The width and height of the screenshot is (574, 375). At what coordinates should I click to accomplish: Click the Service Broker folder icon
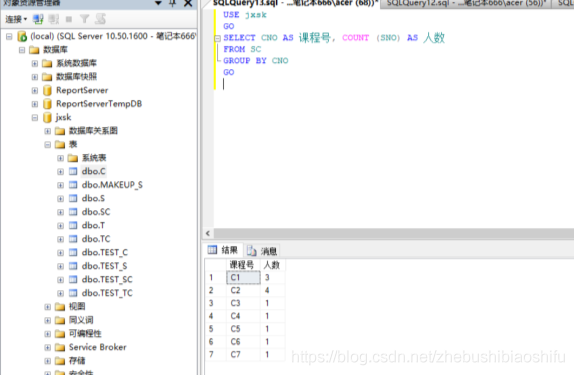[60, 347]
